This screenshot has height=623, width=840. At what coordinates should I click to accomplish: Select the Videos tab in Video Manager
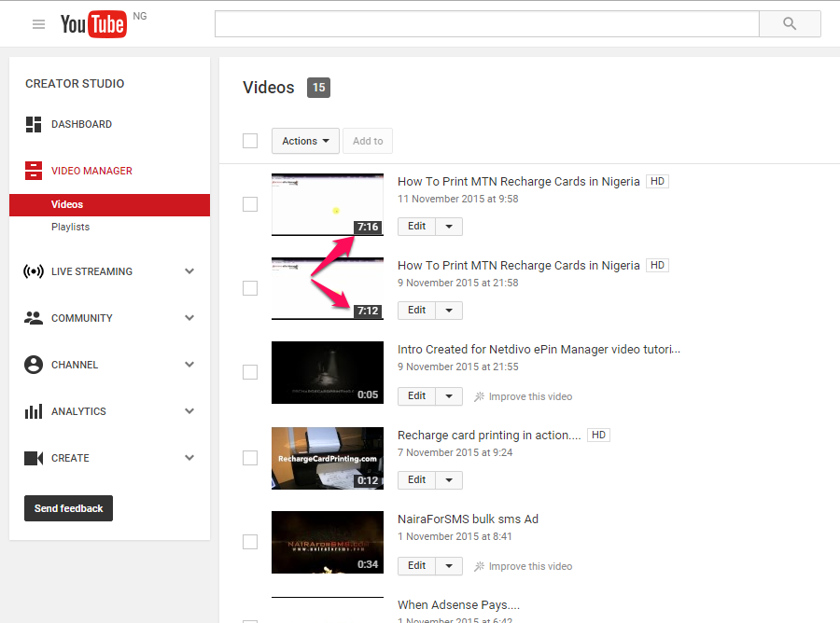(66, 204)
